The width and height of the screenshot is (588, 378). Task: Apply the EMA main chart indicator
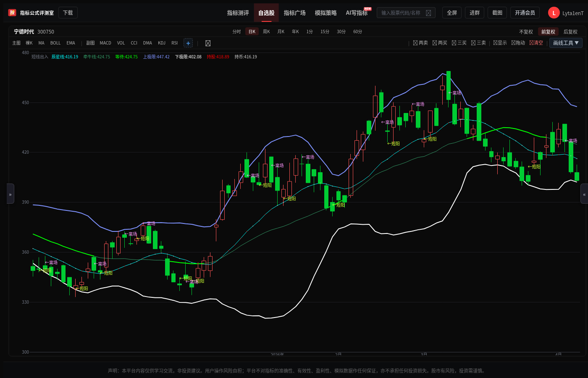tap(71, 43)
